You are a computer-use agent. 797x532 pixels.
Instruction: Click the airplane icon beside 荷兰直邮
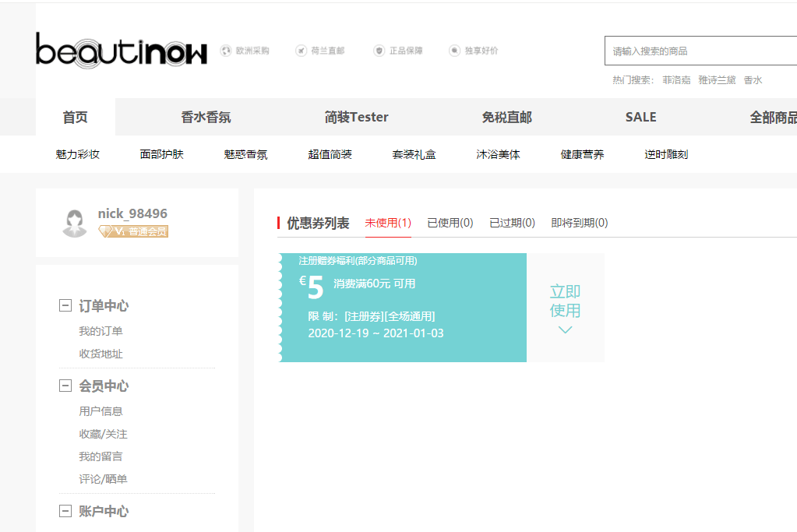(x=301, y=51)
